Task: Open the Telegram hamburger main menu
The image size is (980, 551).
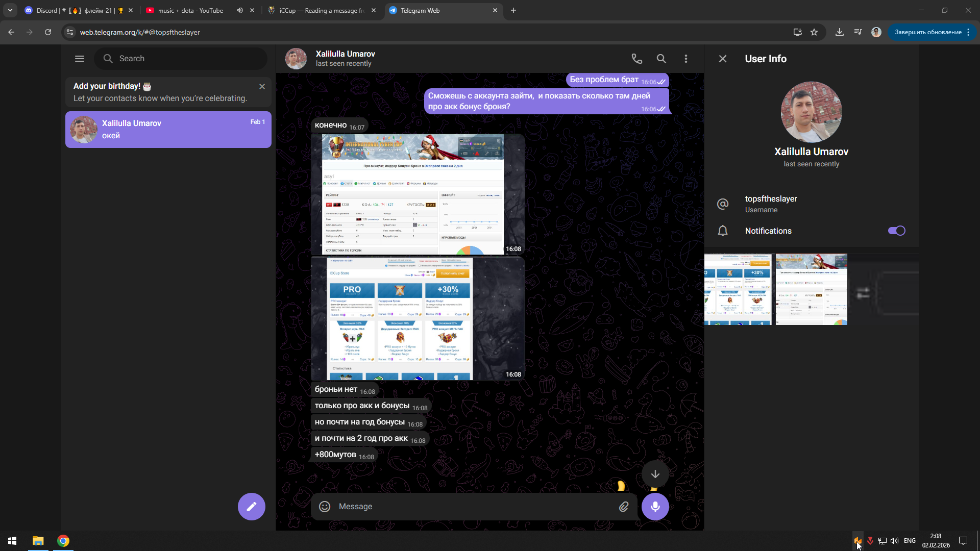Action: [80, 59]
